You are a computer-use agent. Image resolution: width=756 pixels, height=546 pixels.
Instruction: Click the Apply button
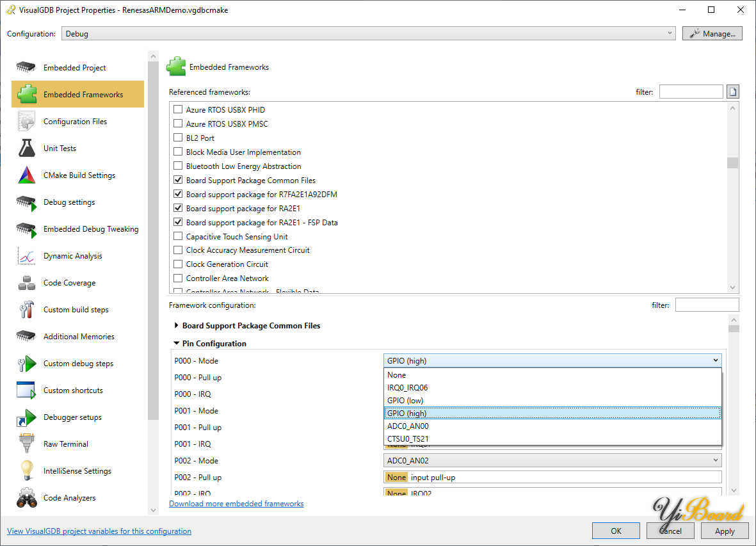(x=725, y=531)
